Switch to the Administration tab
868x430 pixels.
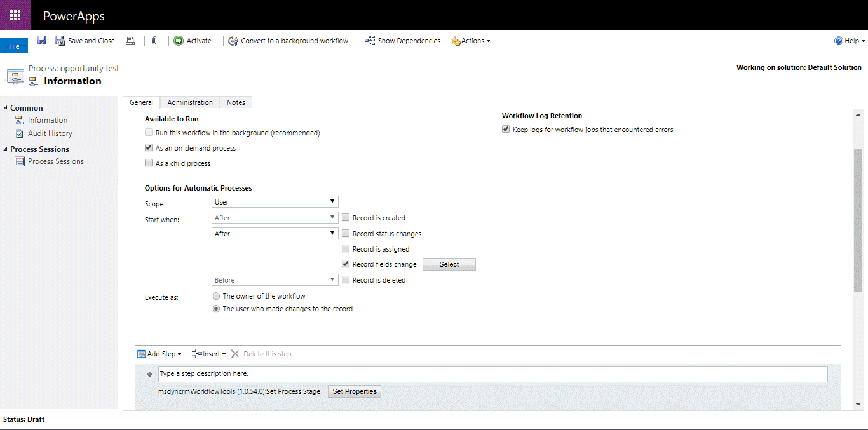[189, 102]
